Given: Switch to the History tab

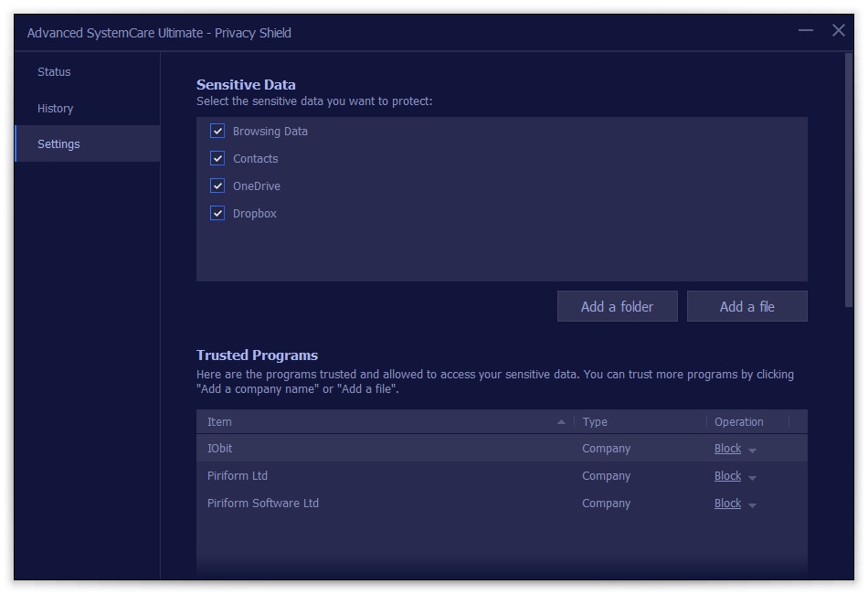Looking at the screenshot, I should (x=56, y=108).
